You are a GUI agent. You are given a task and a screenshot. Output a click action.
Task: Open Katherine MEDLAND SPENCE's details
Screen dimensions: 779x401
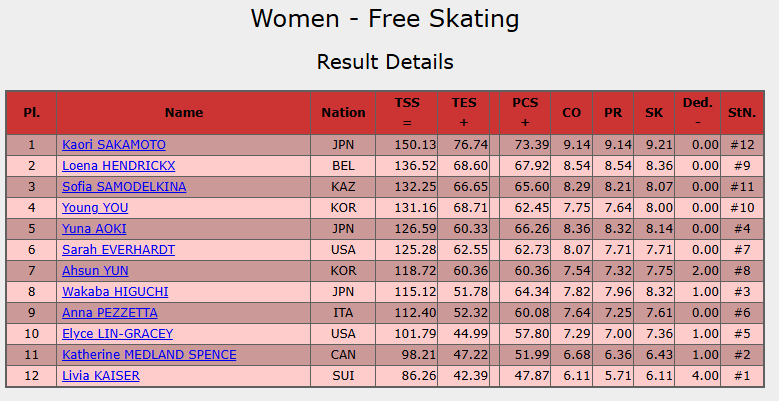(149, 355)
